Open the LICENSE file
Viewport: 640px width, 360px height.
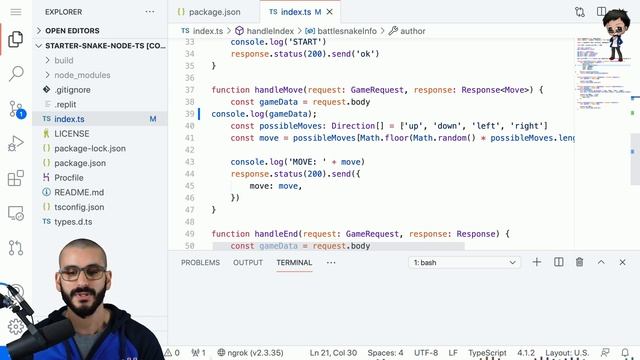click(100, 134)
